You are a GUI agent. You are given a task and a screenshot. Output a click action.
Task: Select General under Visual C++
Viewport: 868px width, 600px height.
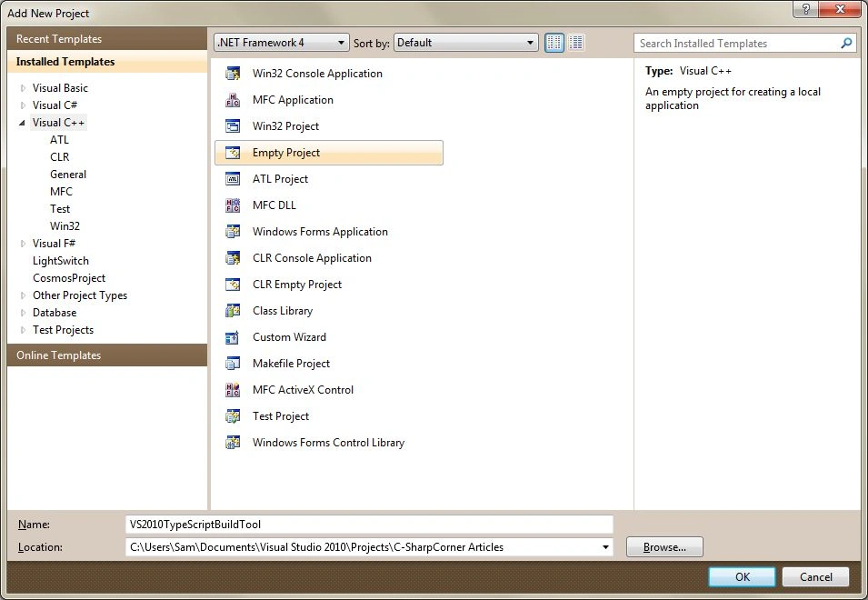pyautogui.click(x=68, y=175)
